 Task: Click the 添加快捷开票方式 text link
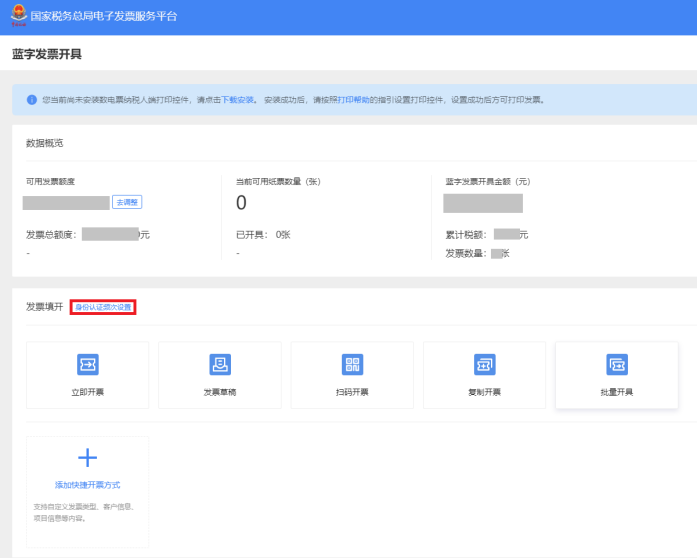(x=87, y=485)
